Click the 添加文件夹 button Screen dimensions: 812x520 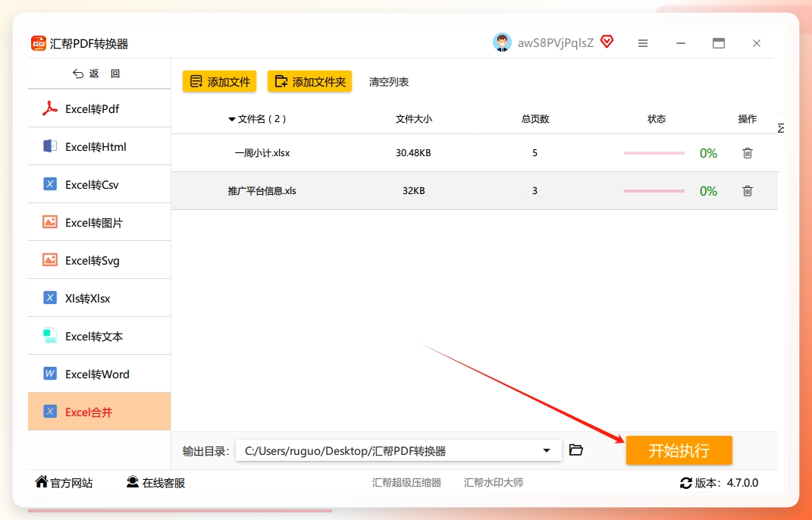point(309,81)
